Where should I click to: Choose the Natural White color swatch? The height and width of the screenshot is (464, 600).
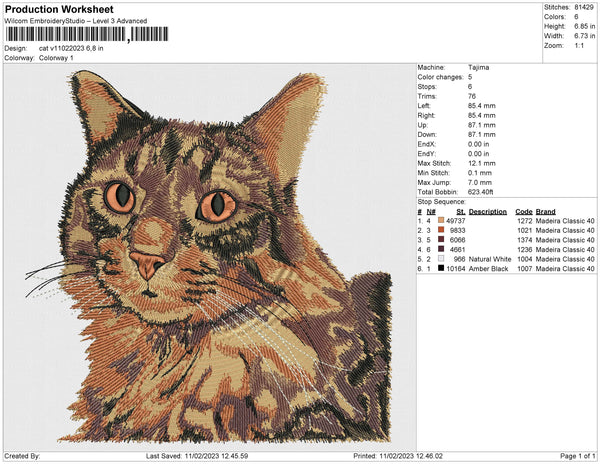[440, 259]
